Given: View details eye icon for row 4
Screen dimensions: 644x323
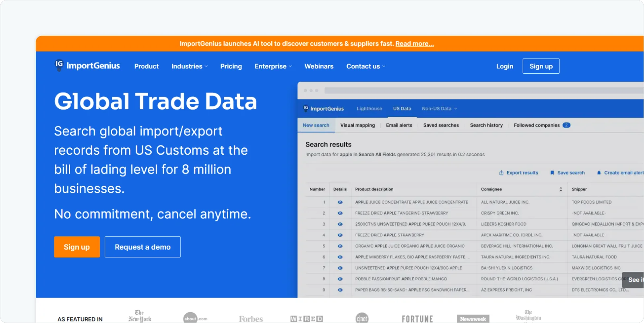Looking at the screenshot, I should click(340, 235).
